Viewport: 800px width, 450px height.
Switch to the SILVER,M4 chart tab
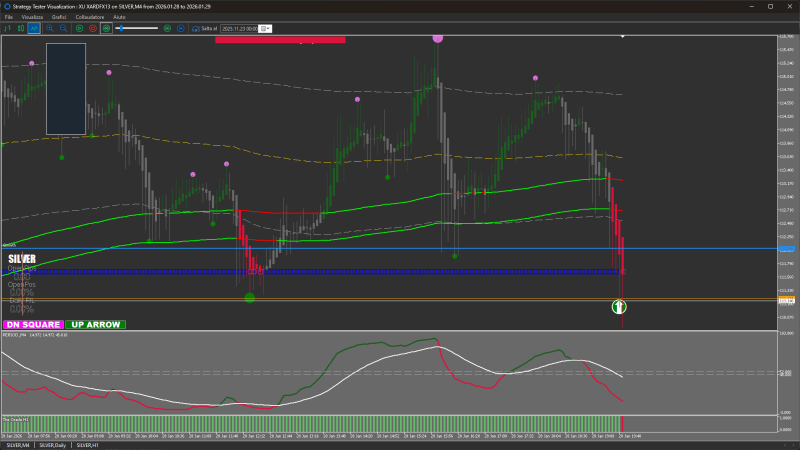tap(18, 445)
